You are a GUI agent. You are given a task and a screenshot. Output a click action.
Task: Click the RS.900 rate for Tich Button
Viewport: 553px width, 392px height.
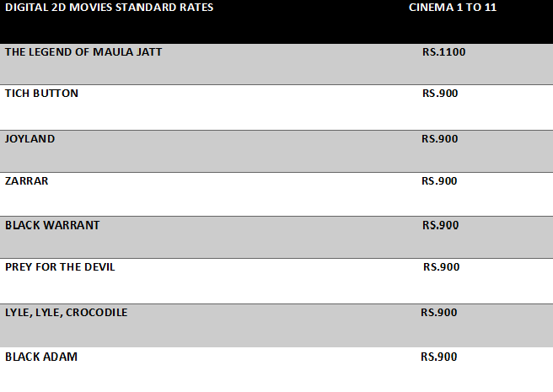tap(439, 94)
